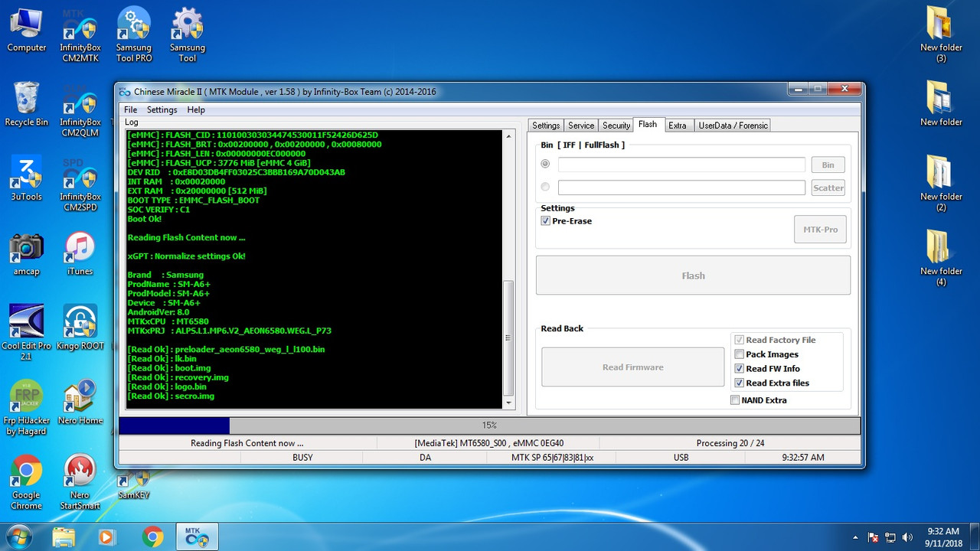Enable the NAND Extra checkbox

pyautogui.click(x=735, y=400)
